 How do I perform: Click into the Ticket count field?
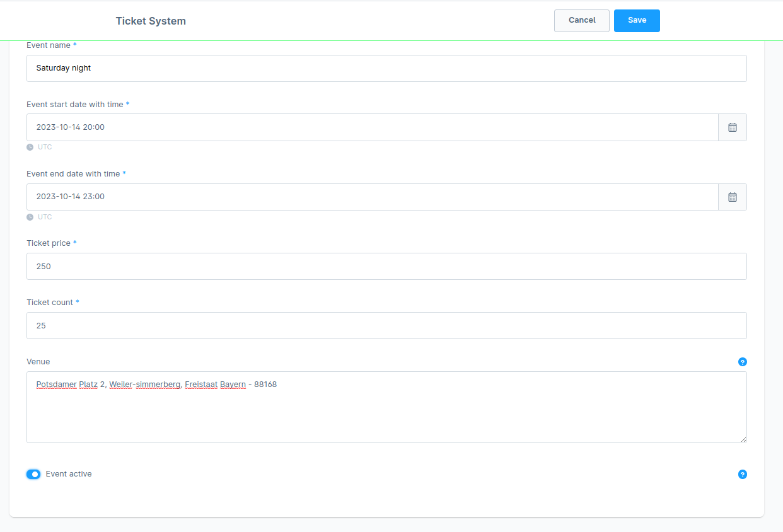386,325
